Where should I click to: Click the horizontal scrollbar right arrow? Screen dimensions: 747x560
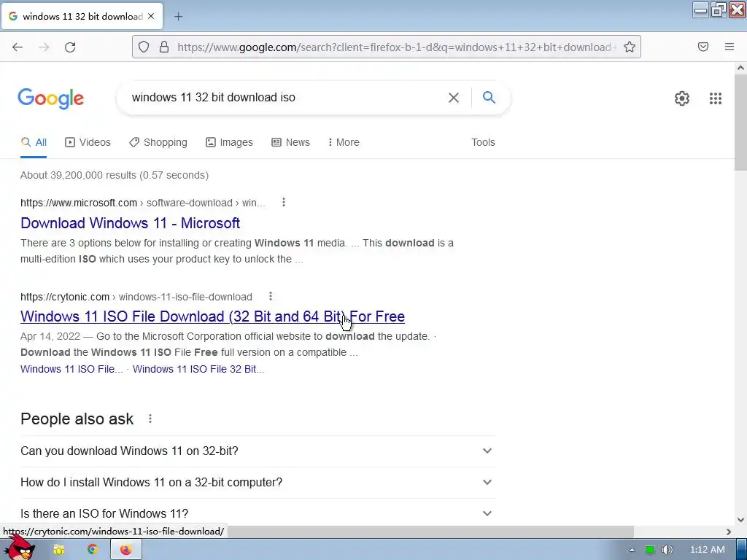pos(729,532)
